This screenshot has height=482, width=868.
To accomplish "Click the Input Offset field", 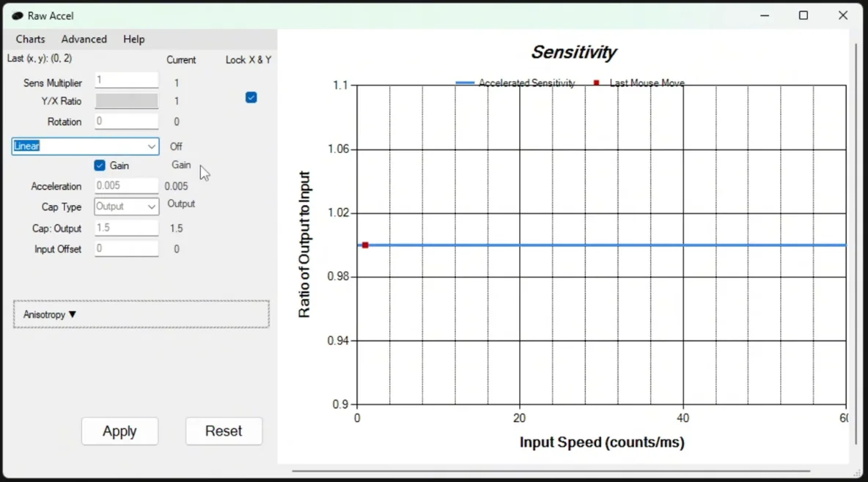I will point(126,248).
